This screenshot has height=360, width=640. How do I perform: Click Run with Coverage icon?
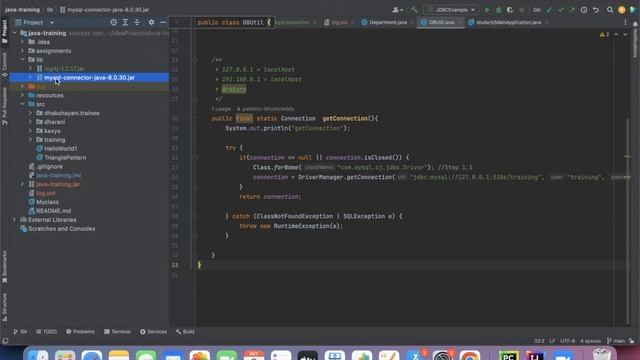[510, 10]
